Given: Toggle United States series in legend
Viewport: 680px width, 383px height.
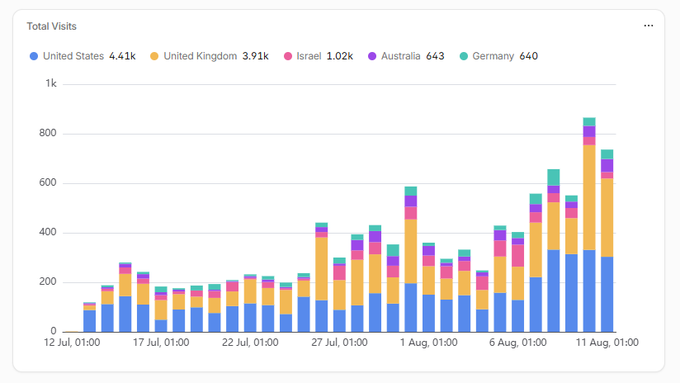Looking at the screenshot, I should 82,56.
